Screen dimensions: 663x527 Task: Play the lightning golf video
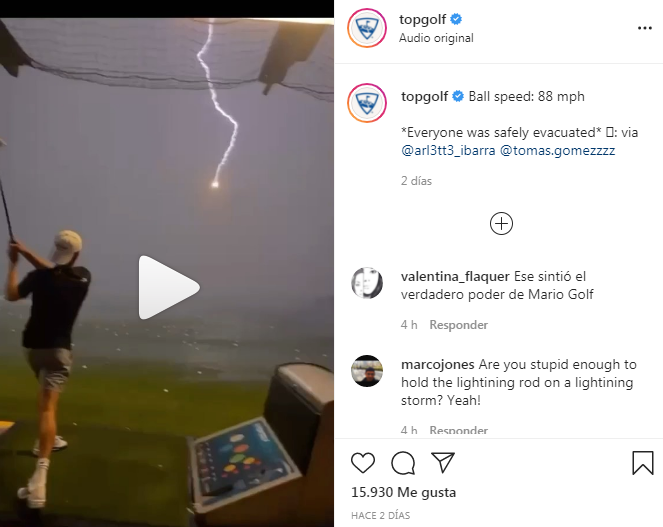click(169, 287)
